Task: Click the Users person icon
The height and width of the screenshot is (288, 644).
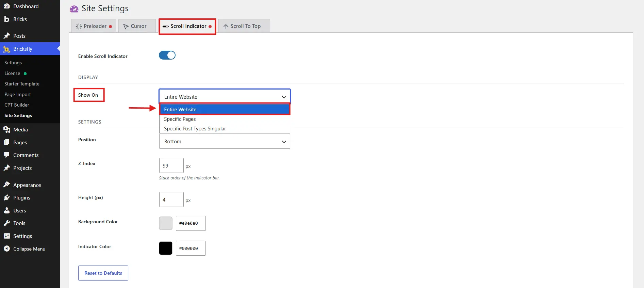Action: pos(7,210)
